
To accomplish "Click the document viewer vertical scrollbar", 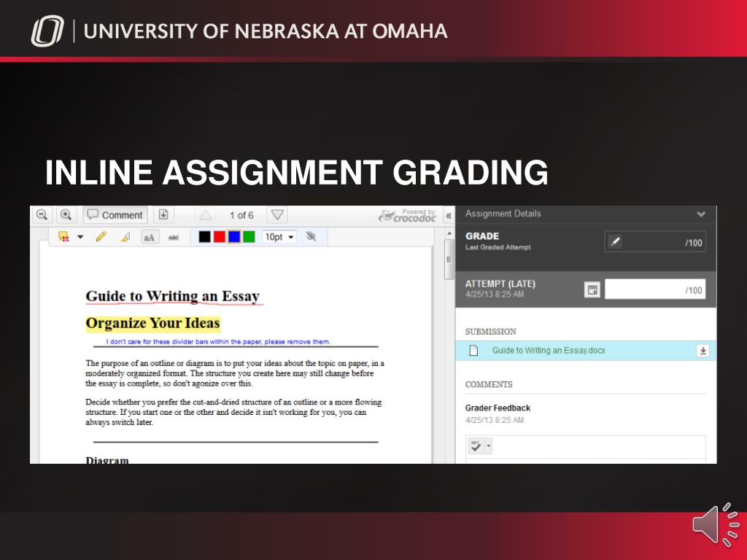I will [x=449, y=260].
